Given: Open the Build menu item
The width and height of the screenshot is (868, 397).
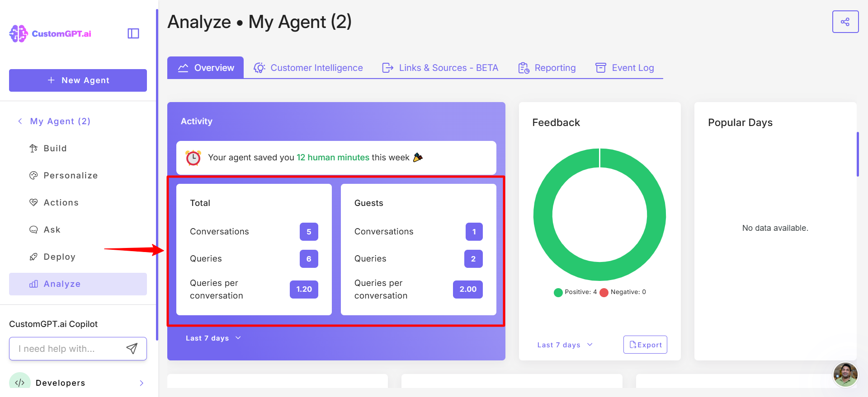Looking at the screenshot, I should [78, 148].
